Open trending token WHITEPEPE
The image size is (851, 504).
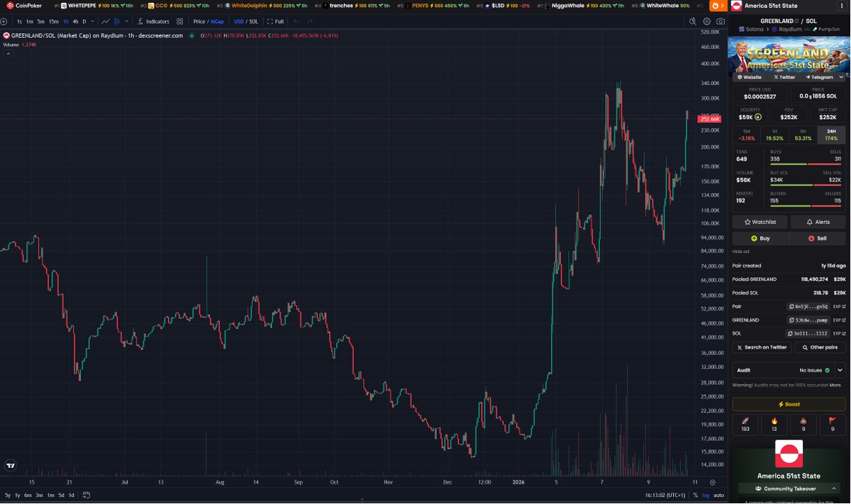94,5
